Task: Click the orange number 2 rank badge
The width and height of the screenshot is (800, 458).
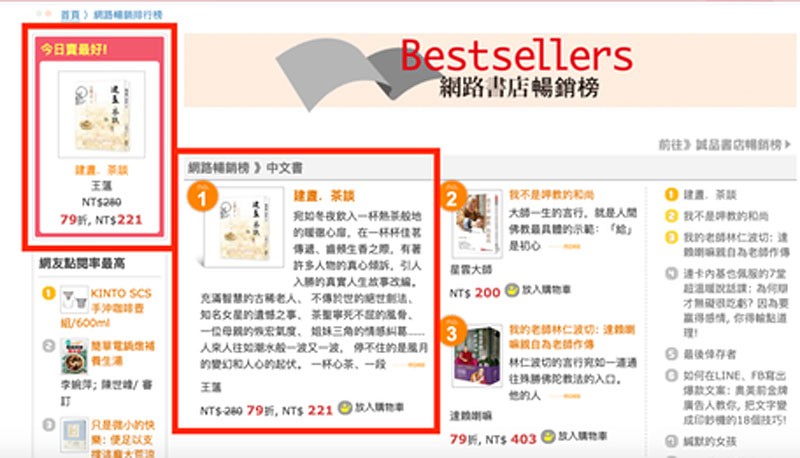Action: pos(452,197)
